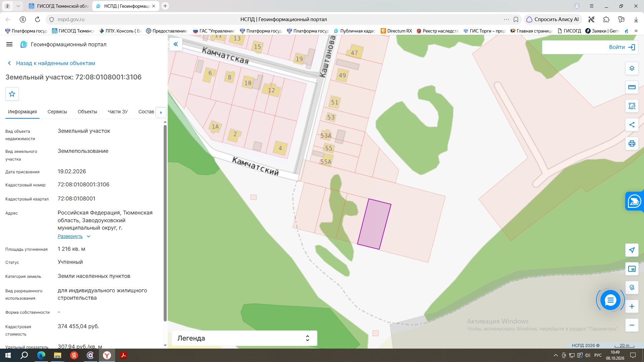
Task: Switch to the Информация tab
Action: 22,112
